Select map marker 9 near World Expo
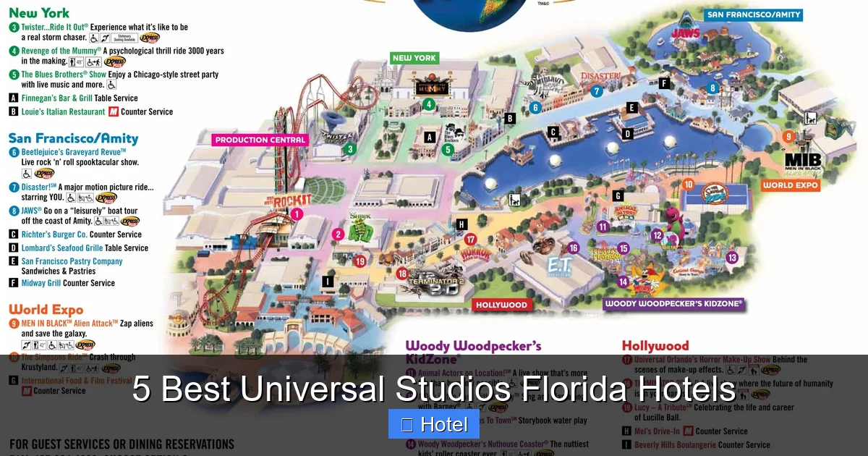This screenshot has width=868, height=456. [x=788, y=135]
